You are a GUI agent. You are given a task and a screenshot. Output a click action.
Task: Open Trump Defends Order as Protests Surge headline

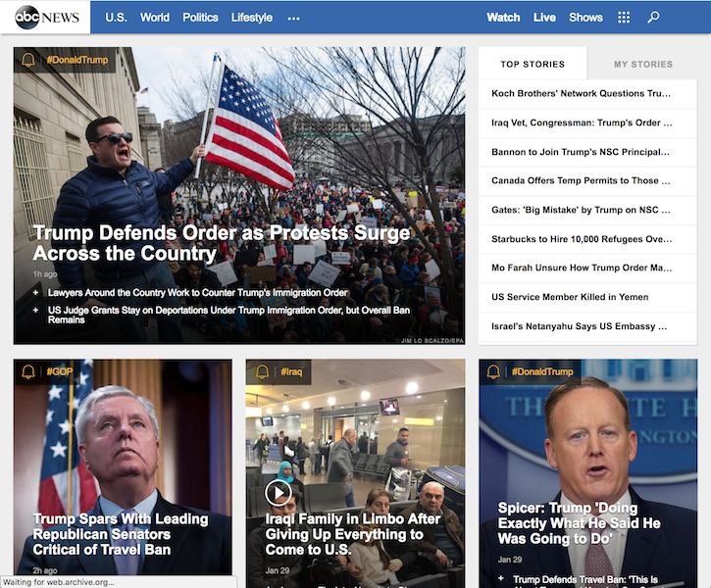click(222, 243)
